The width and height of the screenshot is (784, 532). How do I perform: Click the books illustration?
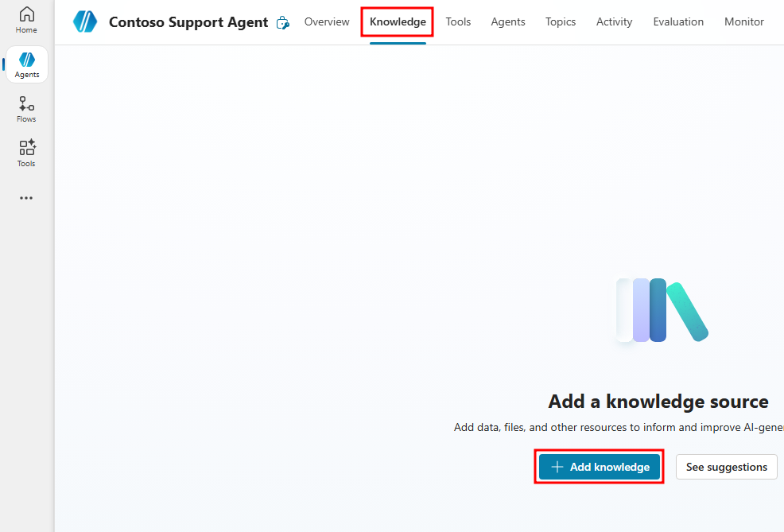pyautogui.click(x=662, y=310)
